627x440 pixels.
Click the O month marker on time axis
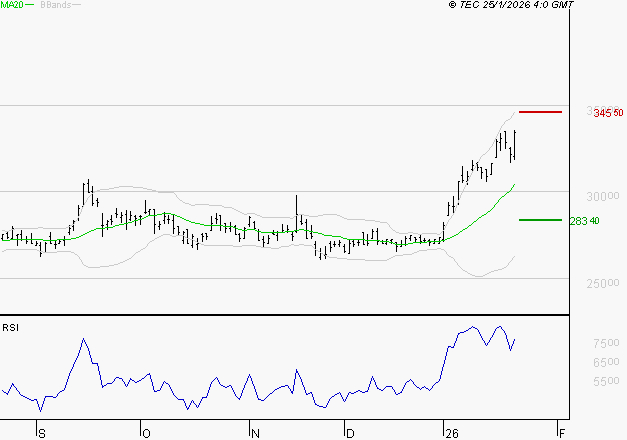click(x=146, y=434)
